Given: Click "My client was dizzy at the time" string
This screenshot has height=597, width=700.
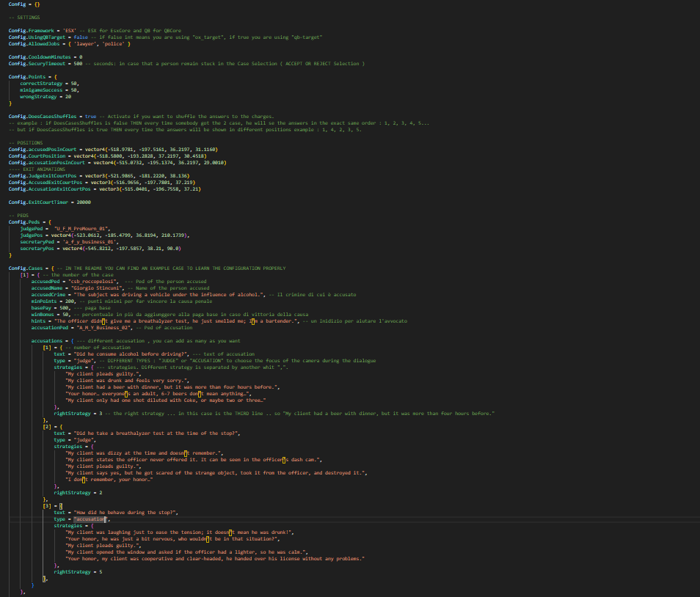Looking at the screenshot, I should (145, 453).
